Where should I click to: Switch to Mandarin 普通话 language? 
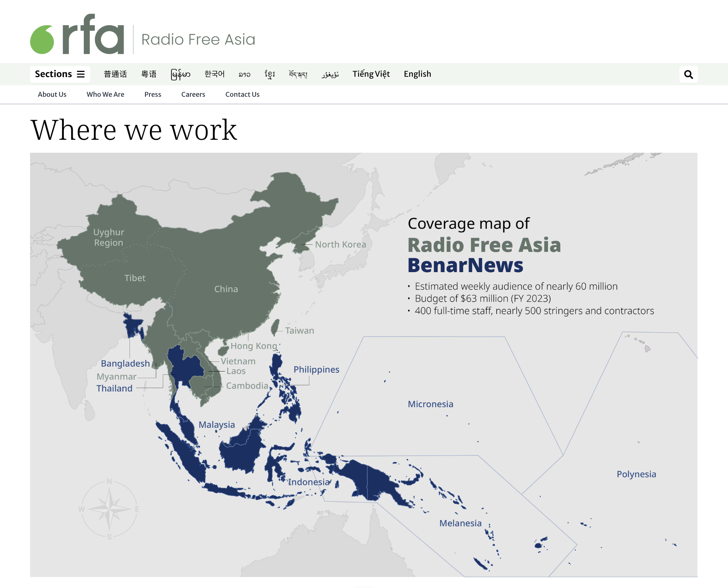(115, 74)
